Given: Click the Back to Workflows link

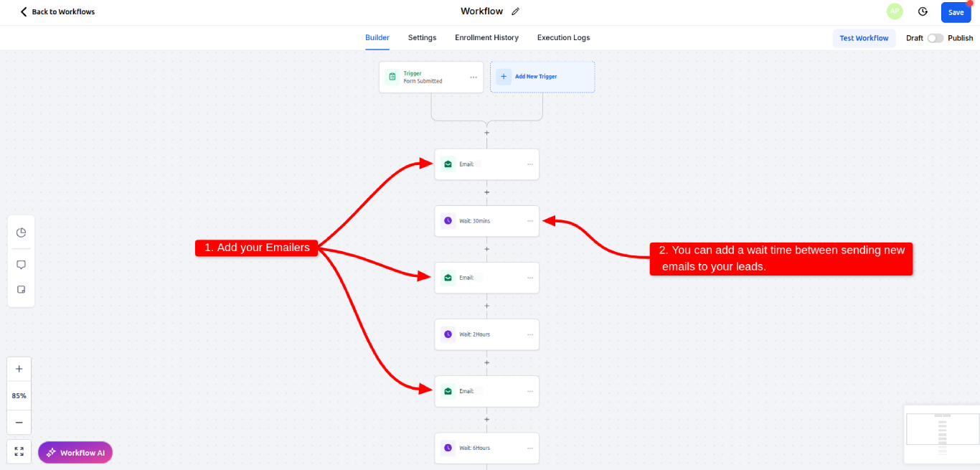Looking at the screenshot, I should tap(57, 11).
